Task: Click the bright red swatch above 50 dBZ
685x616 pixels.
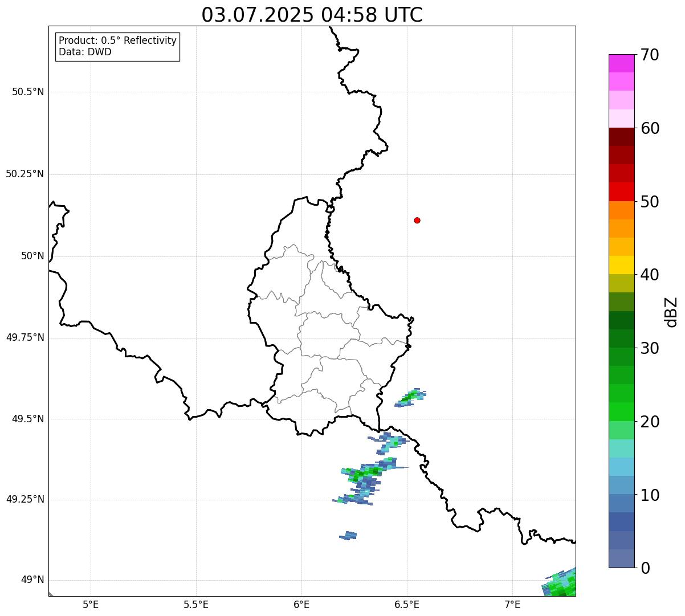Action: point(622,191)
